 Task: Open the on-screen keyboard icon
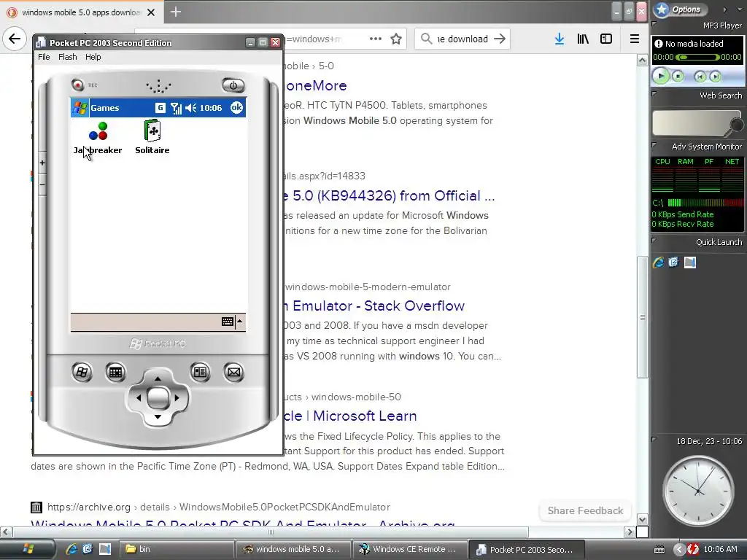click(x=228, y=322)
